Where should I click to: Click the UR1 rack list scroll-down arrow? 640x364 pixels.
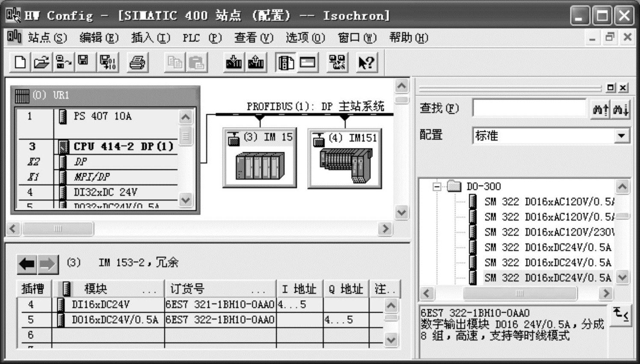[186, 200]
